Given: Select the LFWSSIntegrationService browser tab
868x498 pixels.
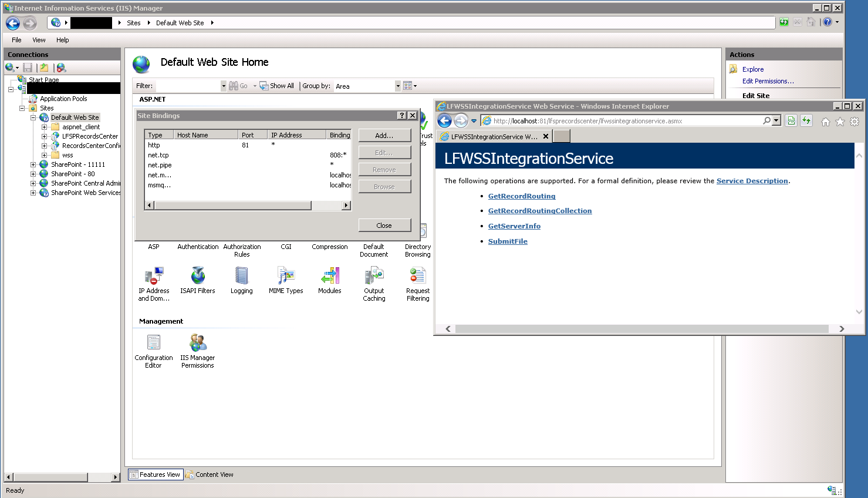Looking at the screenshot, I should 494,136.
